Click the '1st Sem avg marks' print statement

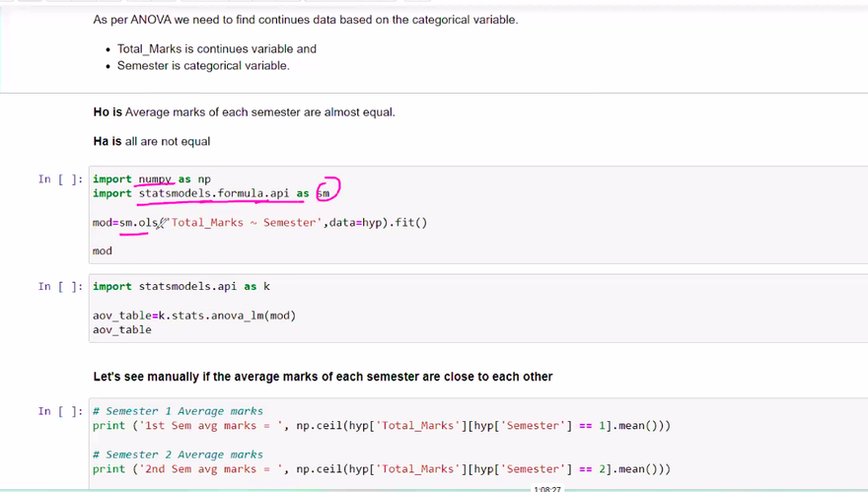pos(382,426)
